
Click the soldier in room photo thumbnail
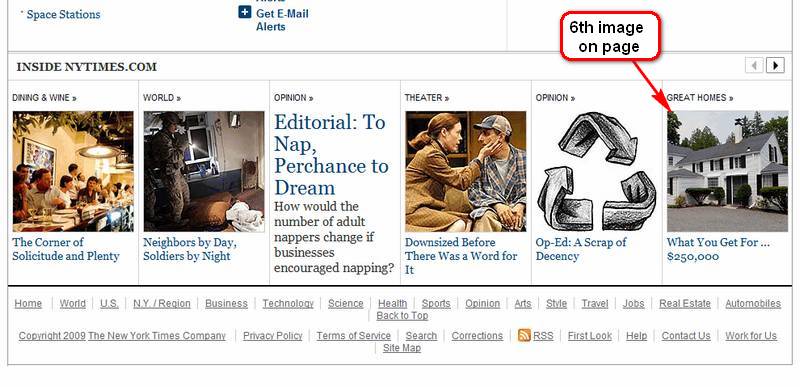pos(204,171)
